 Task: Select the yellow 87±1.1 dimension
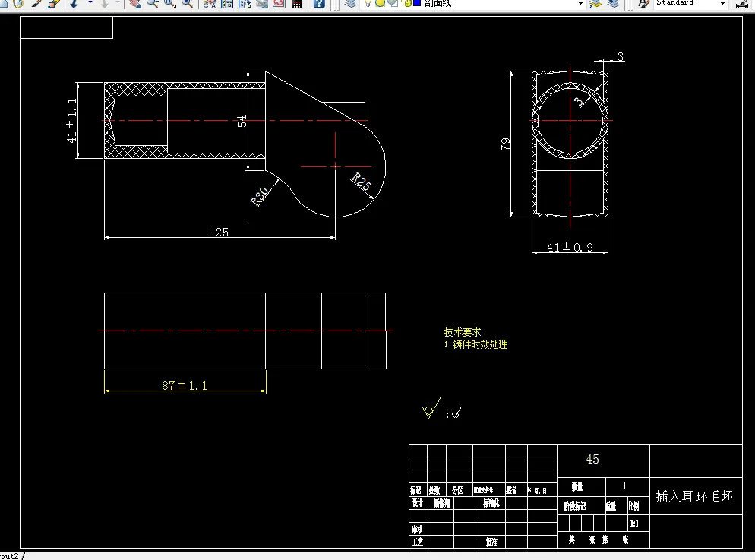(185, 385)
